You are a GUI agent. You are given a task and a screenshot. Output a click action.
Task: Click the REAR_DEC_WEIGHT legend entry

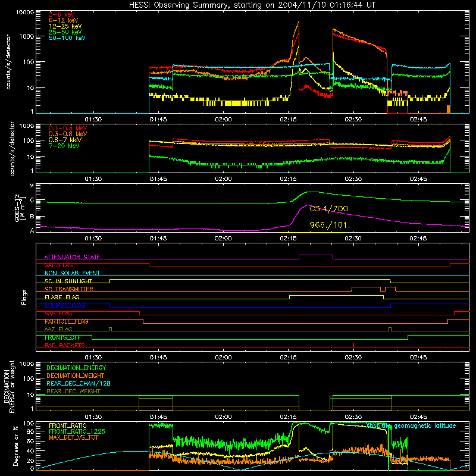(73, 392)
